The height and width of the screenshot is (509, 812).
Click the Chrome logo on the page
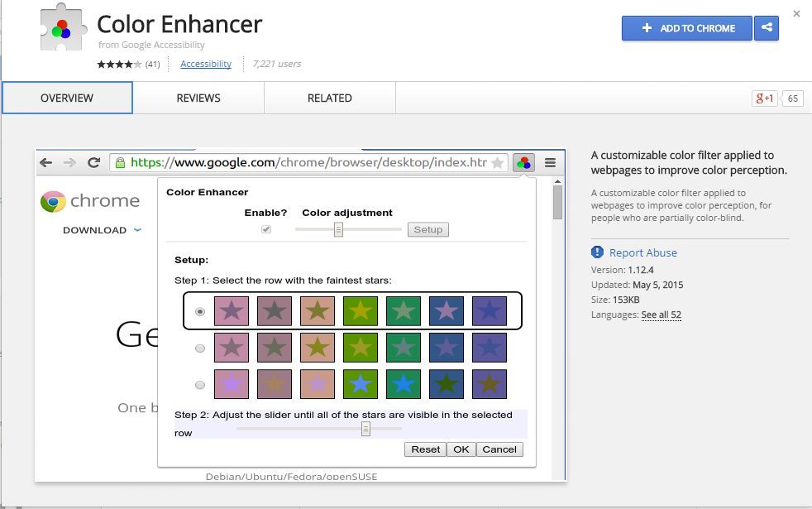[x=54, y=202]
